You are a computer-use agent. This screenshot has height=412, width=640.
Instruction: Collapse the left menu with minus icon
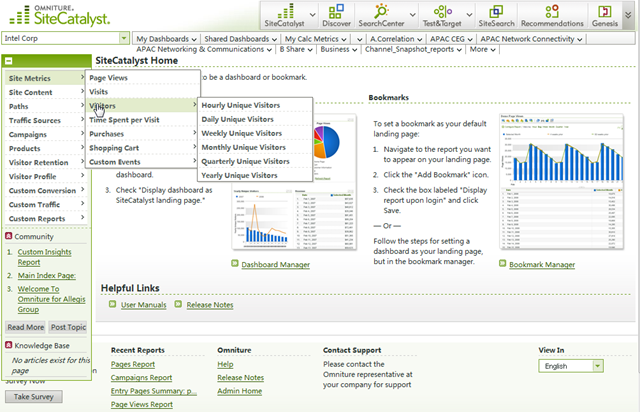9,61
